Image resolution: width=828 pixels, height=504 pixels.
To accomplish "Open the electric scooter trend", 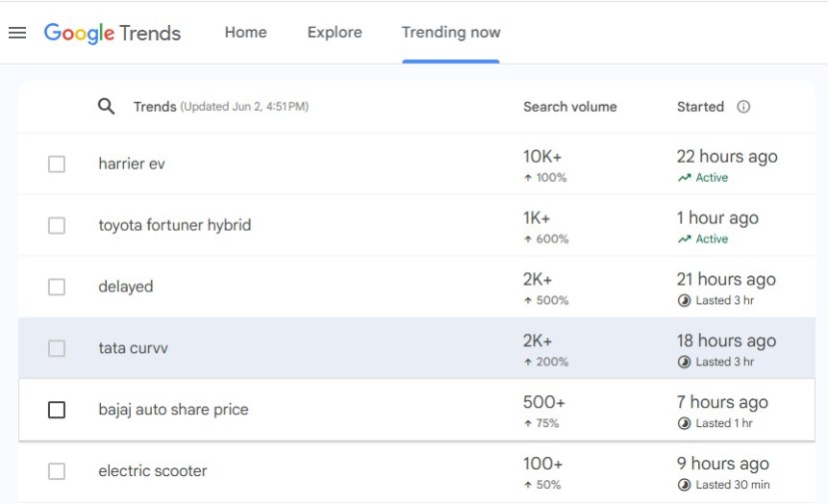I will pos(153,471).
